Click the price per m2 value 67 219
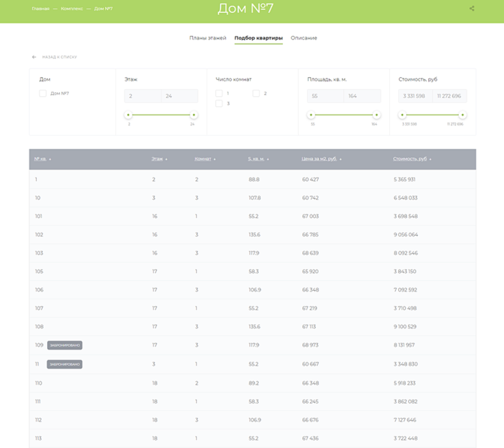The height and width of the screenshot is (448, 504). (310, 308)
